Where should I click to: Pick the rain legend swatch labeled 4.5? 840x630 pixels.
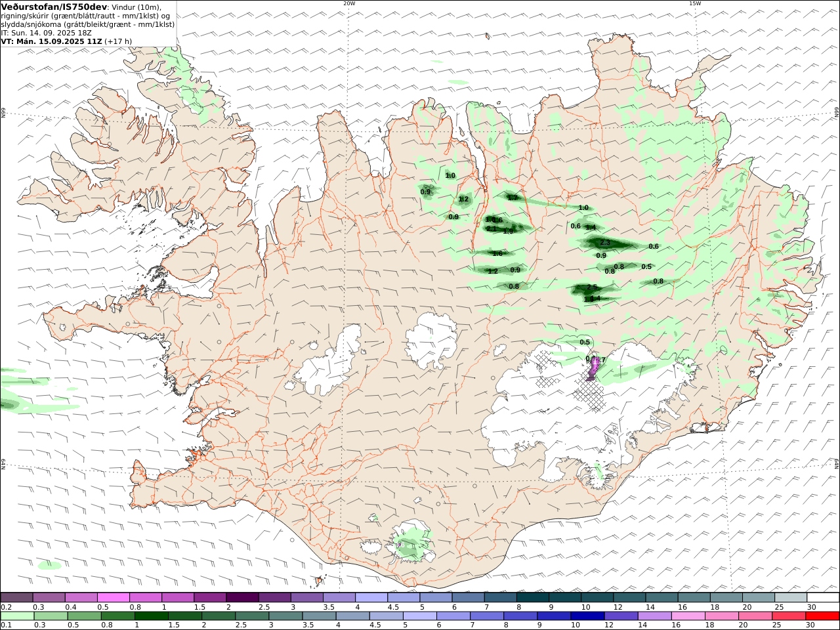(x=386, y=616)
